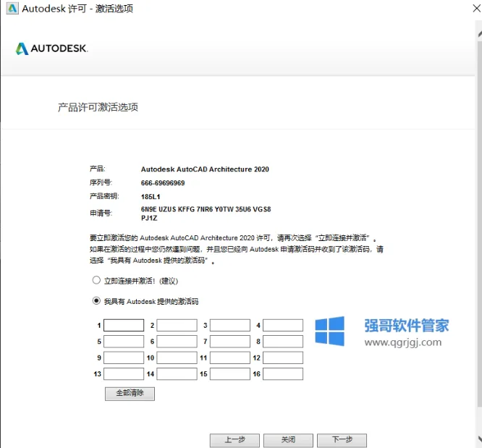Click the product key 185L1
This screenshot has width=482, height=448.
[x=151, y=197]
